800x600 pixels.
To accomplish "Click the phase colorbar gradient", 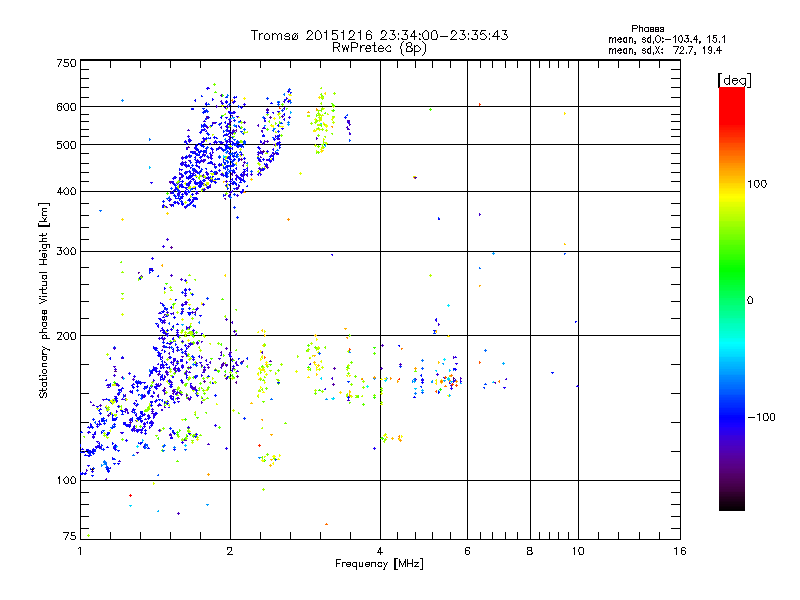I will tap(732, 298).
